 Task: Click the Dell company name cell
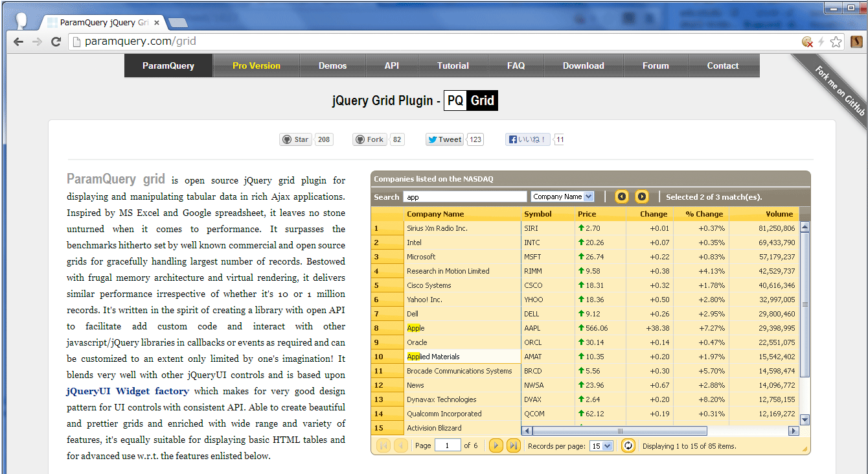pyautogui.click(x=463, y=314)
